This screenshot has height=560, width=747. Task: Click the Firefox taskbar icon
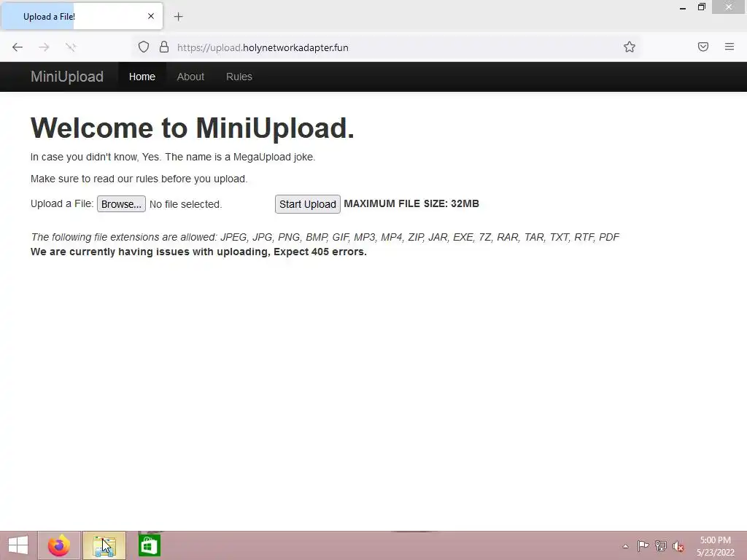[x=59, y=545]
